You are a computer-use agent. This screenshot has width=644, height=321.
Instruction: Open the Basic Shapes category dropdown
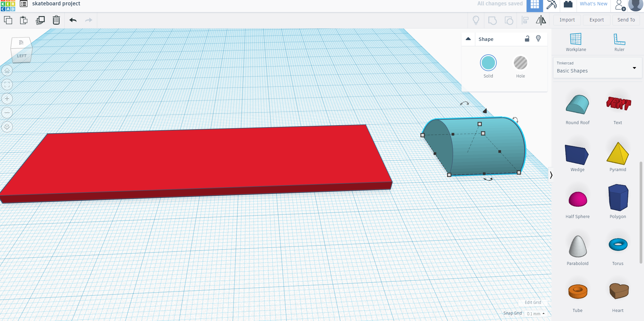pos(598,68)
